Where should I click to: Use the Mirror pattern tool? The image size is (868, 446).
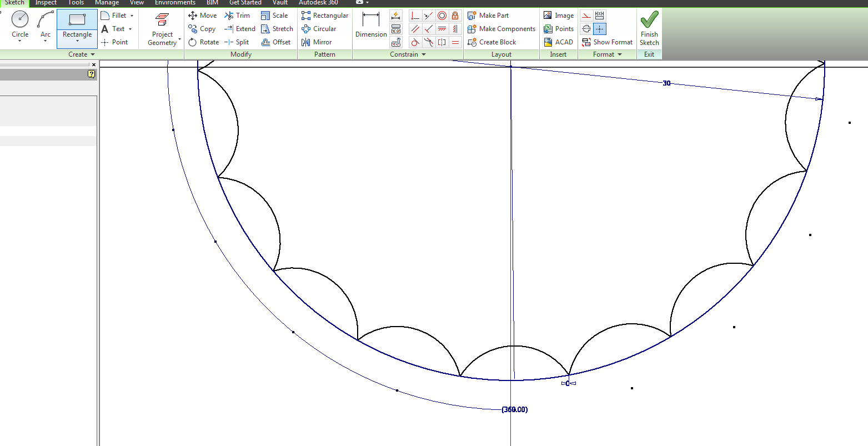pyautogui.click(x=317, y=42)
